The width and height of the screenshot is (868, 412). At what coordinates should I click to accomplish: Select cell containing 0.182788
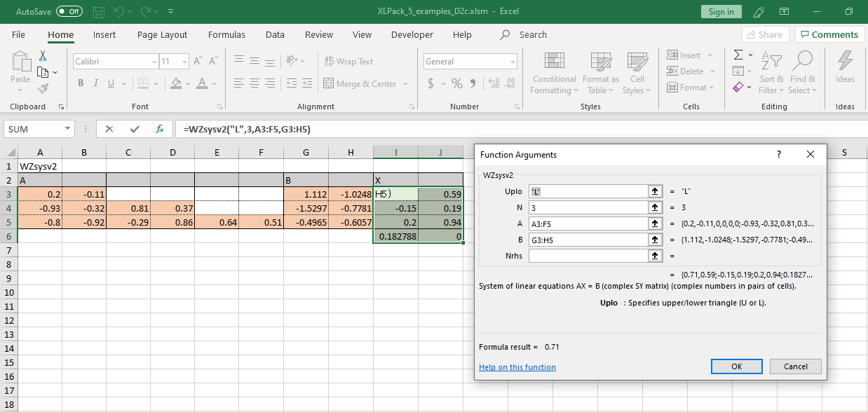pyautogui.click(x=396, y=236)
